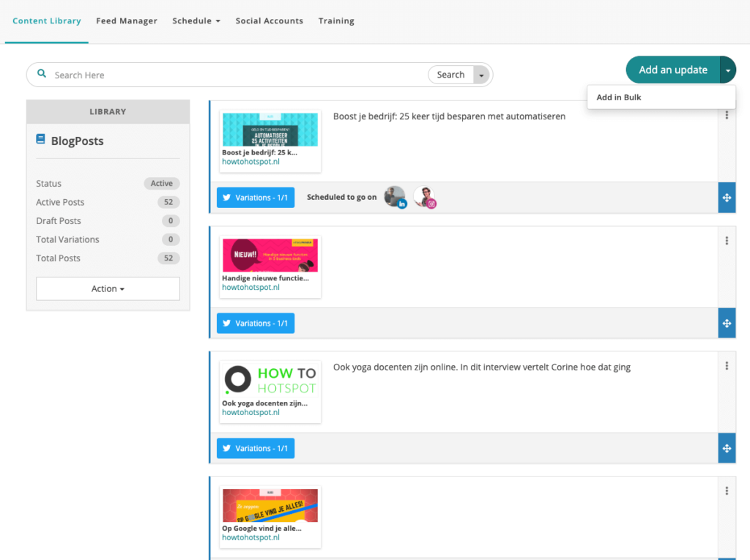Click drag handle on Handige nieuwe functie post
Image resolution: width=750 pixels, height=560 pixels.
(x=727, y=323)
